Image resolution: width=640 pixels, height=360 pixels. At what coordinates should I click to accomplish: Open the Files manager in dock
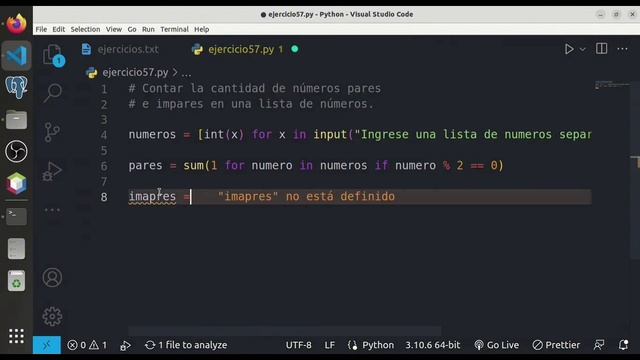(x=16, y=120)
